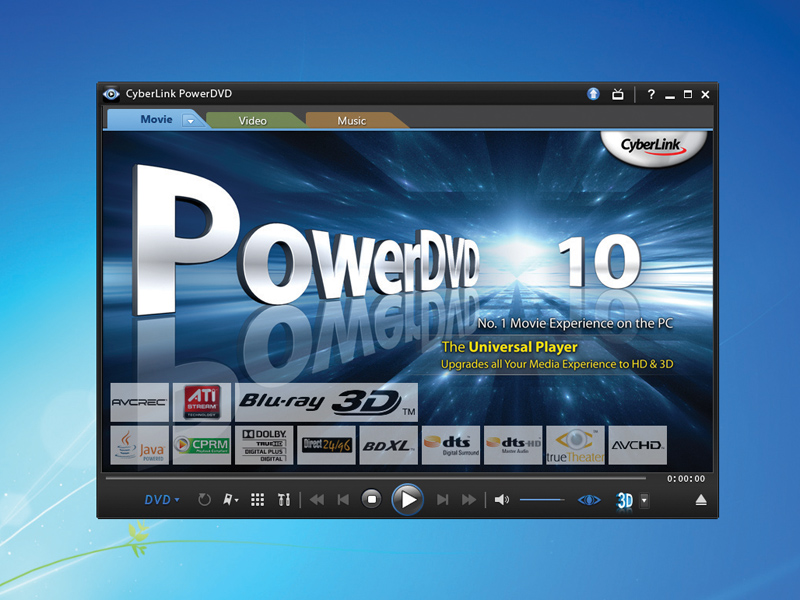Viewport: 800px width, 600px height.
Task: Click the playback seek bar
Action: [376, 479]
